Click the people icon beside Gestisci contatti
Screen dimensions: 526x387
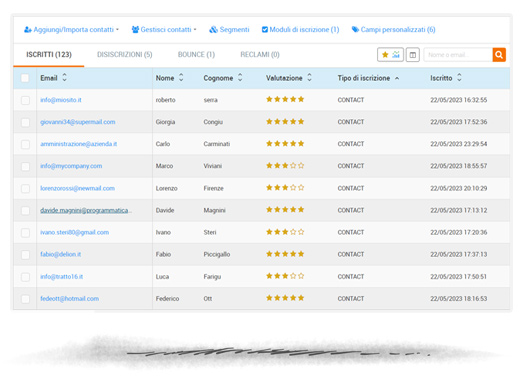[135, 30]
